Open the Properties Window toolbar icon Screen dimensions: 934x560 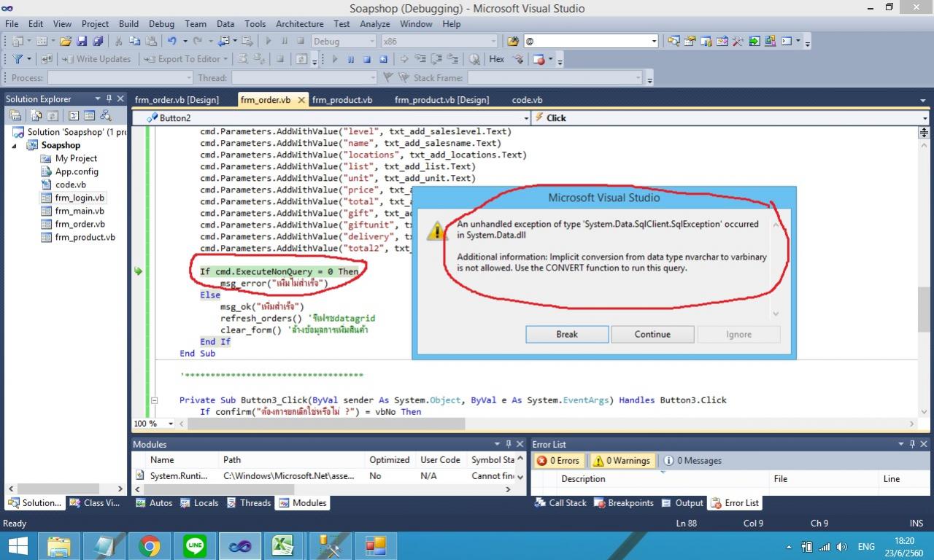click(x=690, y=42)
